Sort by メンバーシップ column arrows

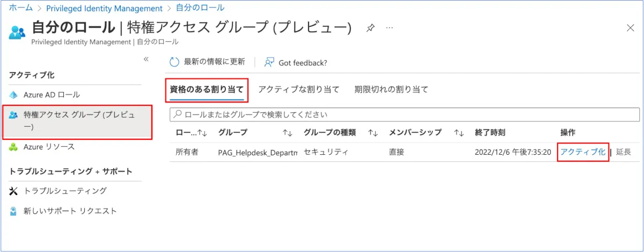(x=458, y=132)
